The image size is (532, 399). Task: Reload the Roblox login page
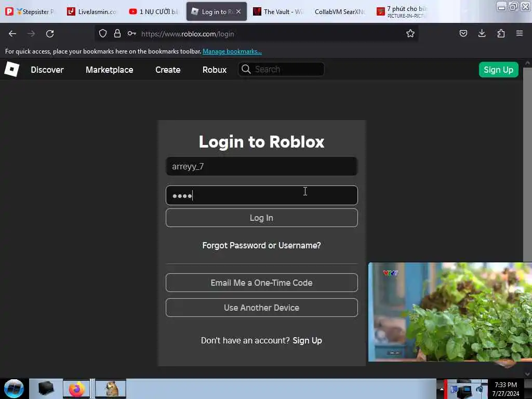pos(50,34)
